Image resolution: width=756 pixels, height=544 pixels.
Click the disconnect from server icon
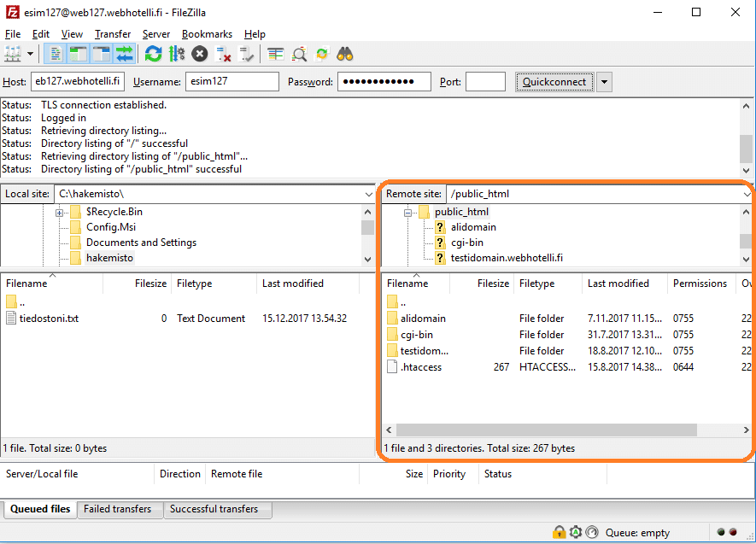pyautogui.click(x=224, y=54)
